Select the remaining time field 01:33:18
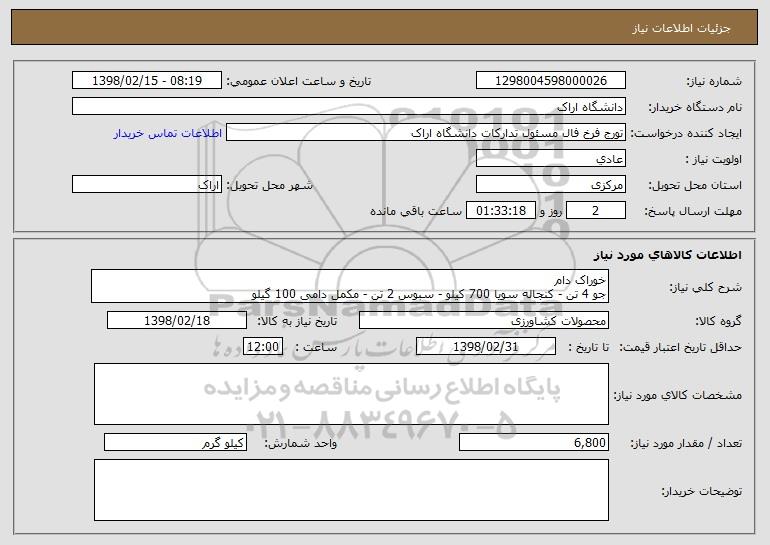The image size is (770, 545). pos(500,211)
